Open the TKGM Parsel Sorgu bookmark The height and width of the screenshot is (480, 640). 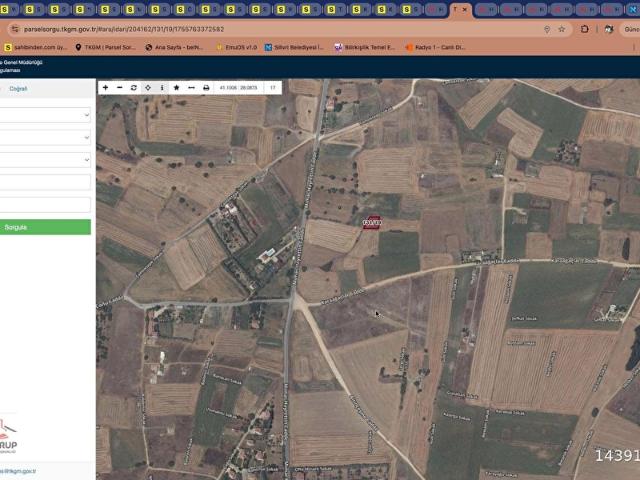coord(105,47)
